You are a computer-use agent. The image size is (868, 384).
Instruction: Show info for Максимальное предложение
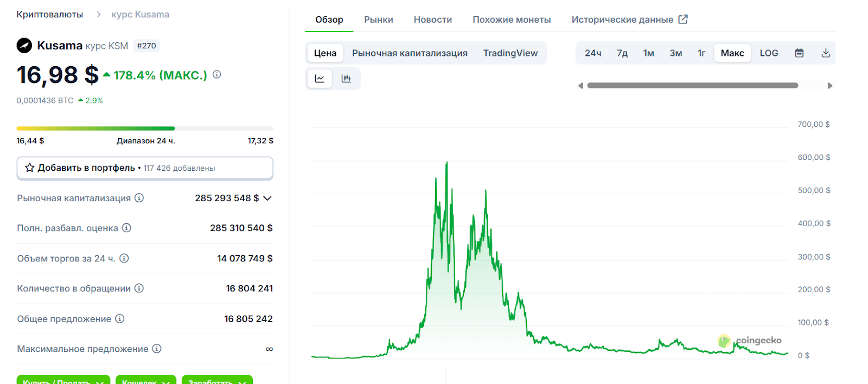[157, 349]
